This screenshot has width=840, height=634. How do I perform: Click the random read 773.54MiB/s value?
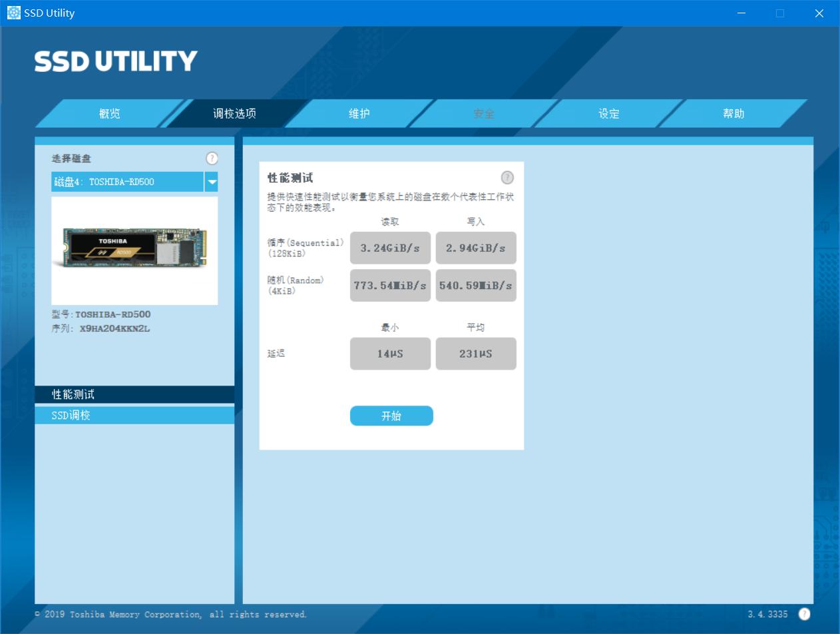(x=390, y=285)
